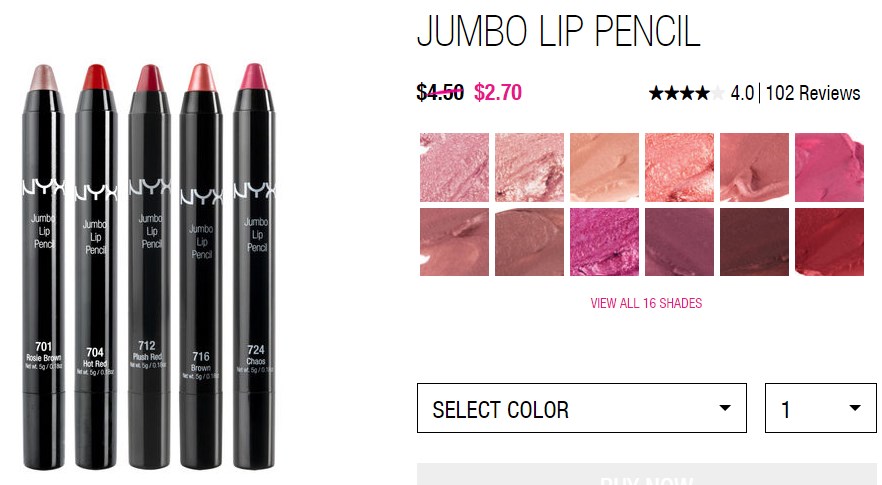882x485 pixels.
Task: Pick the coral shimmer swatch in the top row
Action: point(679,167)
